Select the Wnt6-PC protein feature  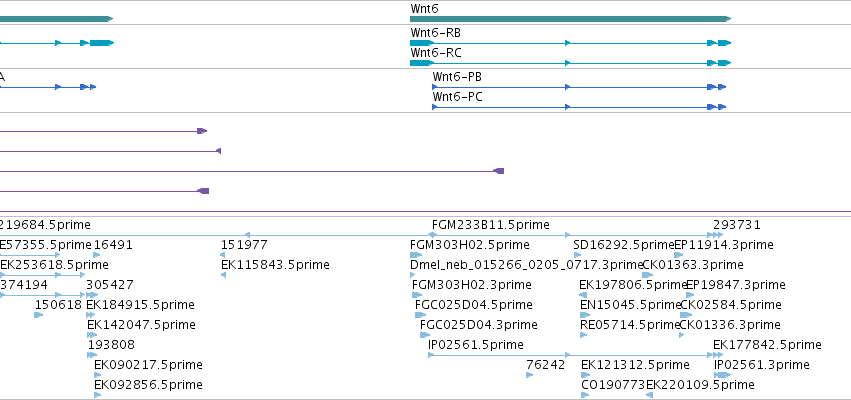click(x=579, y=107)
